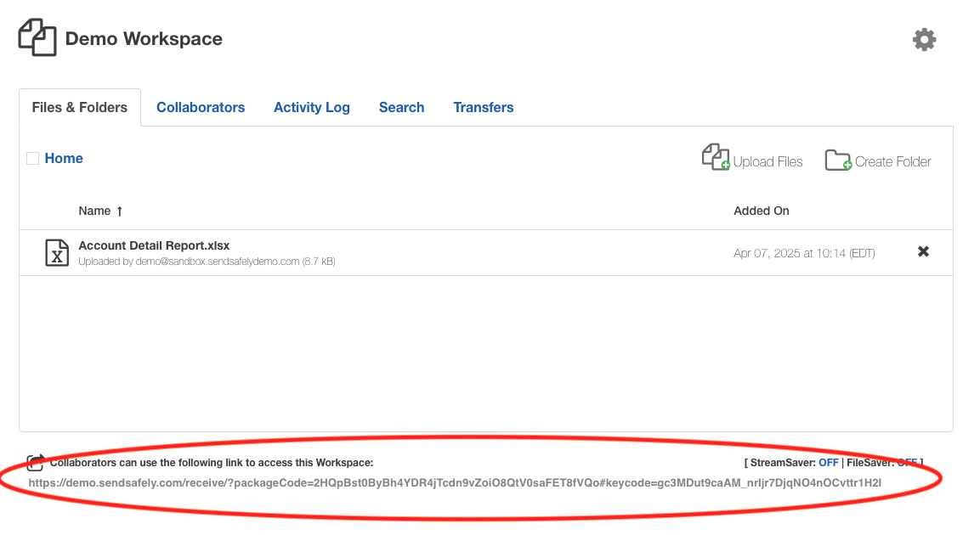Check the Home select-all checkbox
980x535 pixels.
tap(32, 159)
